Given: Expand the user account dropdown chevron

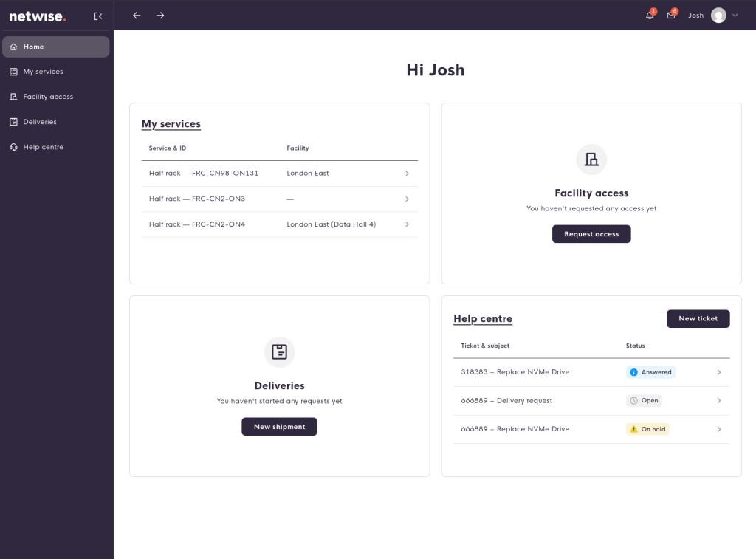Looking at the screenshot, I should click(735, 16).
